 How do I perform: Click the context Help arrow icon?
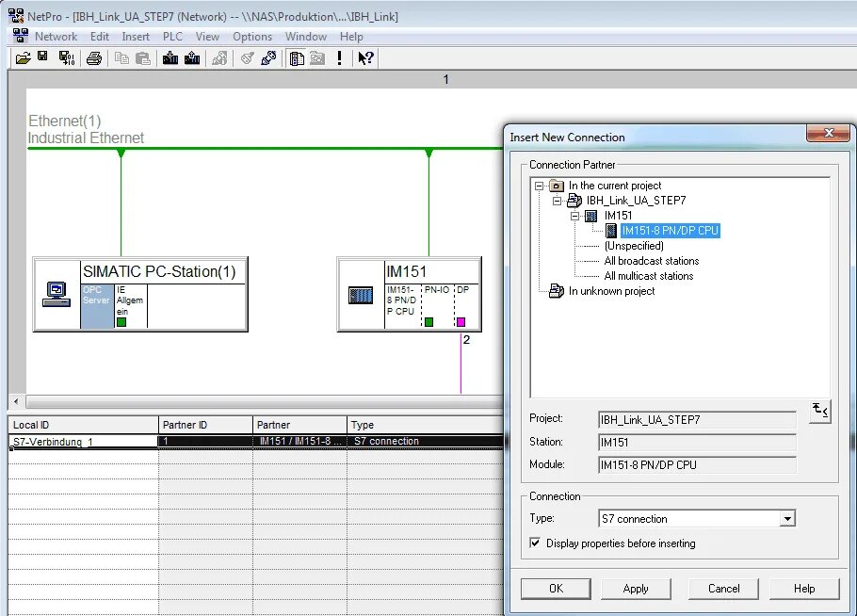(x=365, y=58)
